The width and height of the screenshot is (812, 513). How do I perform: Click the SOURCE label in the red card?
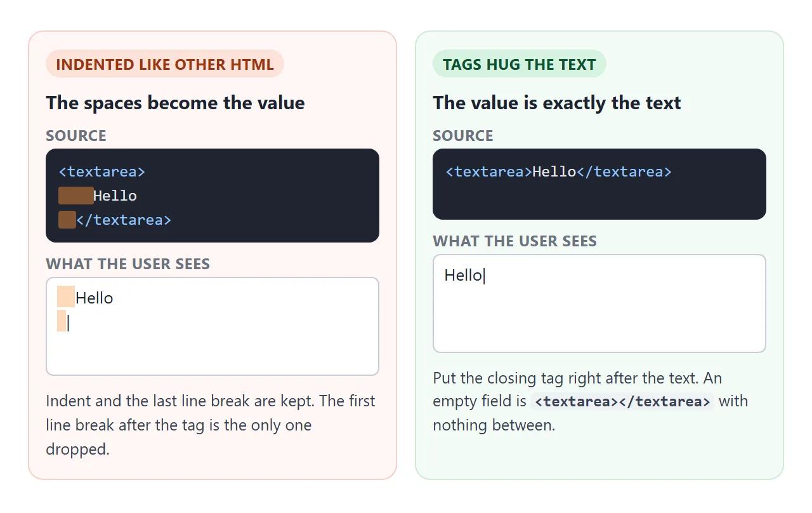point(76,136)
